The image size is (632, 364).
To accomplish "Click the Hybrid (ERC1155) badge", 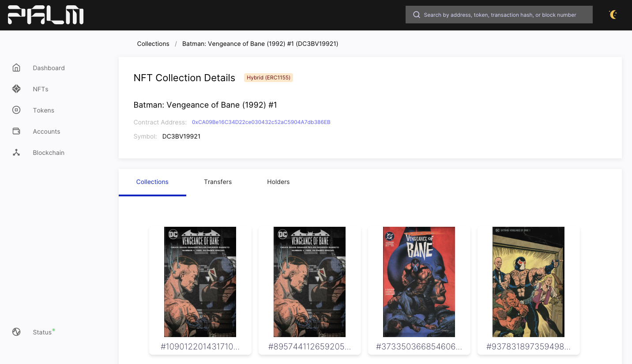I will coord(268,78).
